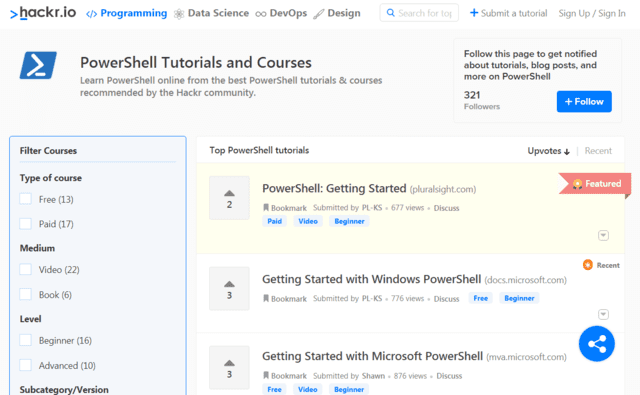Enable the Paid (17) filter checkbox
Viewport: 640px width, 395px height.
pos(25,224)
